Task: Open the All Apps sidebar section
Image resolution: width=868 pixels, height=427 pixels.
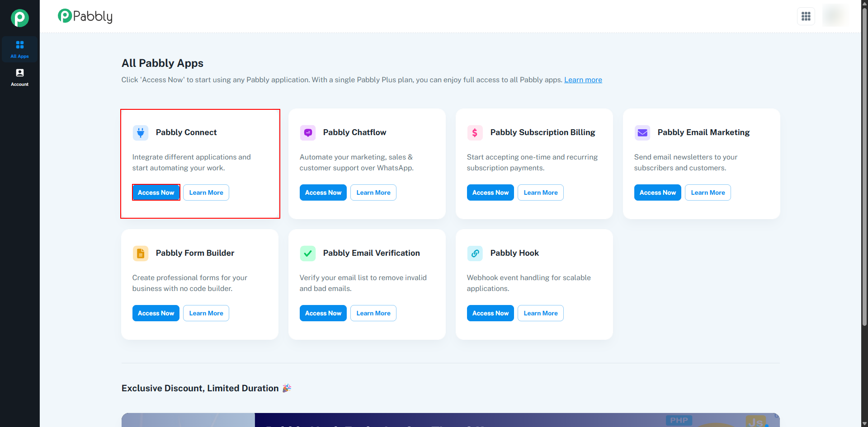Action: 20,49
